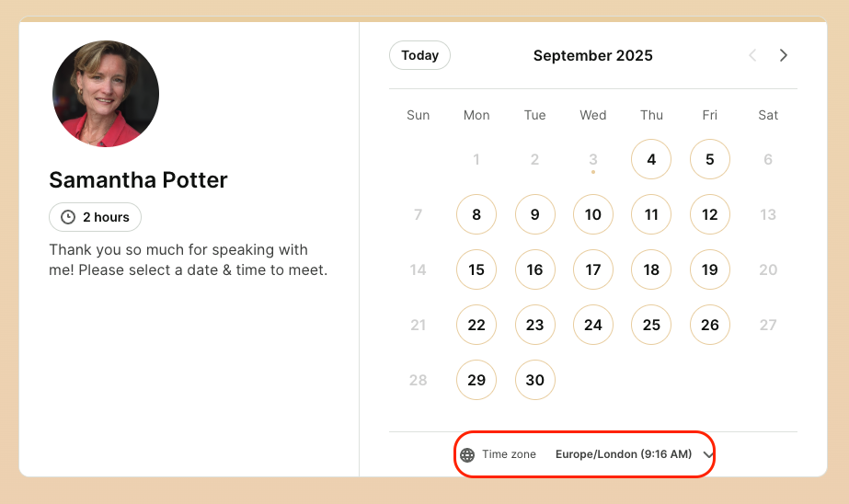
Task: Pick September 24 on the calendar
Action: coord(593,325)
